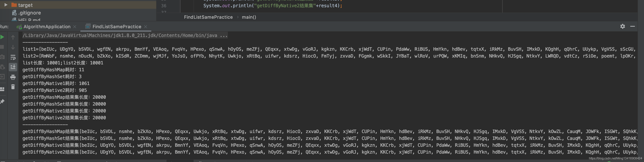Click the list2= output line

(x=329, y=56)
